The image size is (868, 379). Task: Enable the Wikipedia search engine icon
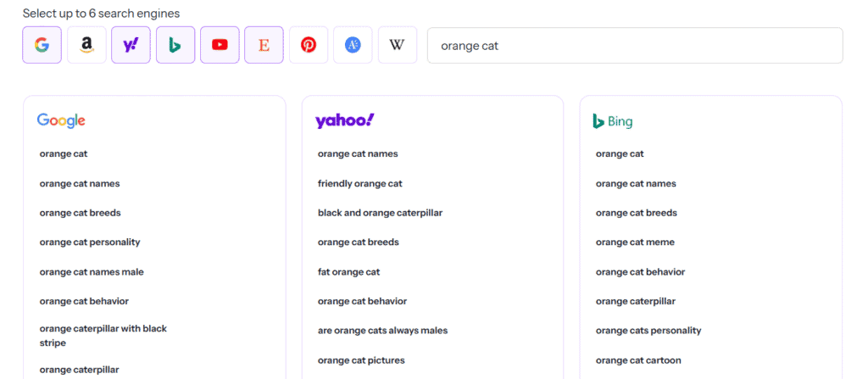pyautogui.click(x=397, y=45)
